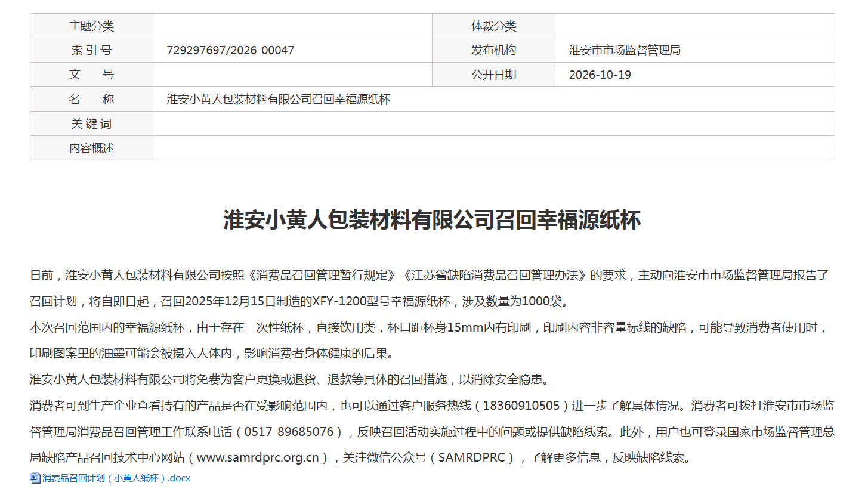Click the customer hotline number 18360910505
This screenshot has height=492, width=868.
tap(521, 406)
